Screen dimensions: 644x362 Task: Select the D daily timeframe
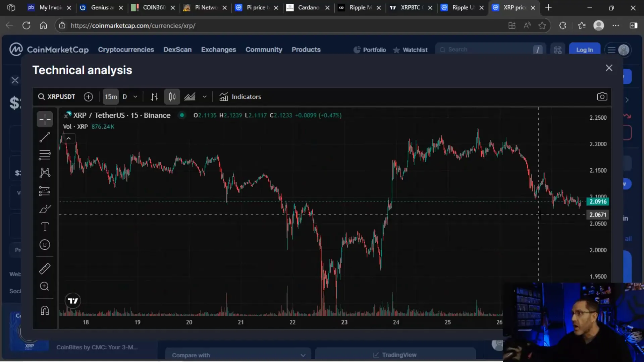125,97
